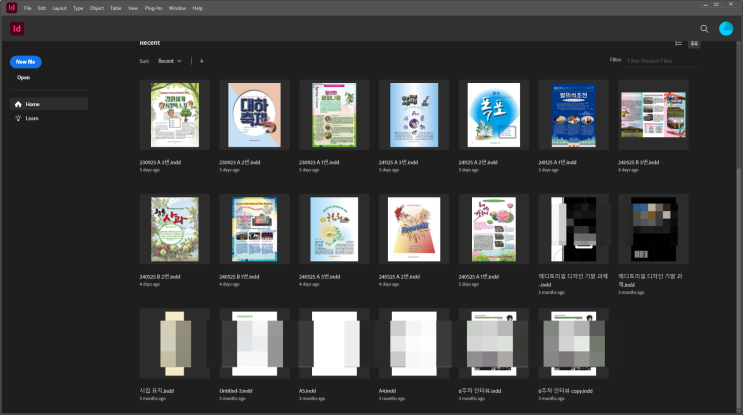
Task: Open the search magnifier icon
Action: 704,29
